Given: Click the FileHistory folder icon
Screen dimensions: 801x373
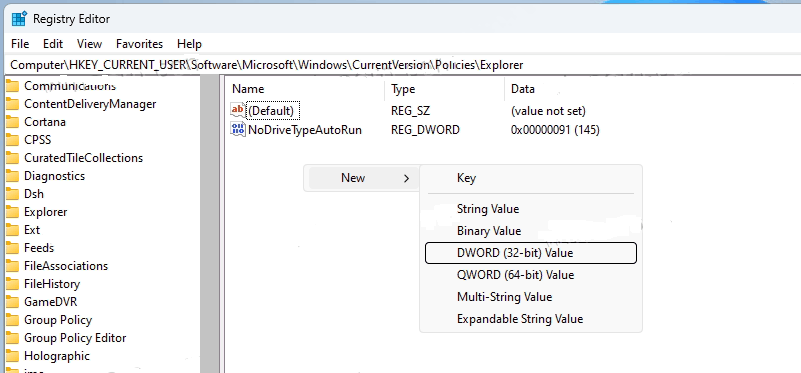Looking at the screenshot, I should [x=13, y=284].
